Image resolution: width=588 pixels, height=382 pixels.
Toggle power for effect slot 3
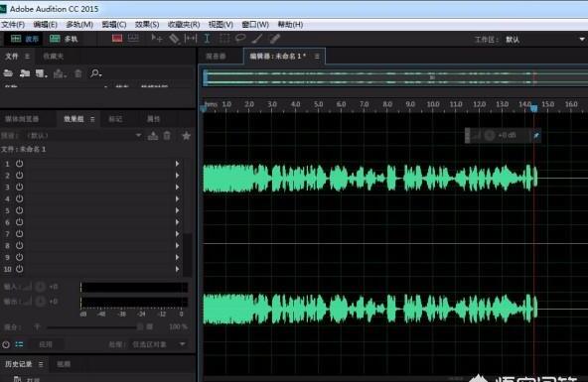(20, 187)
